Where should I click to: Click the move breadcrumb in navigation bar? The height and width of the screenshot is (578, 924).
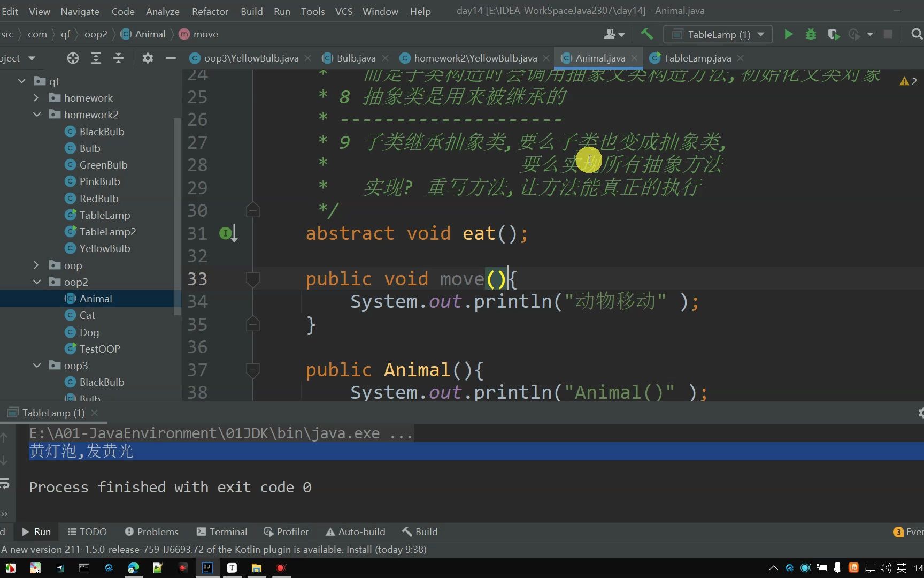[198, 34]
